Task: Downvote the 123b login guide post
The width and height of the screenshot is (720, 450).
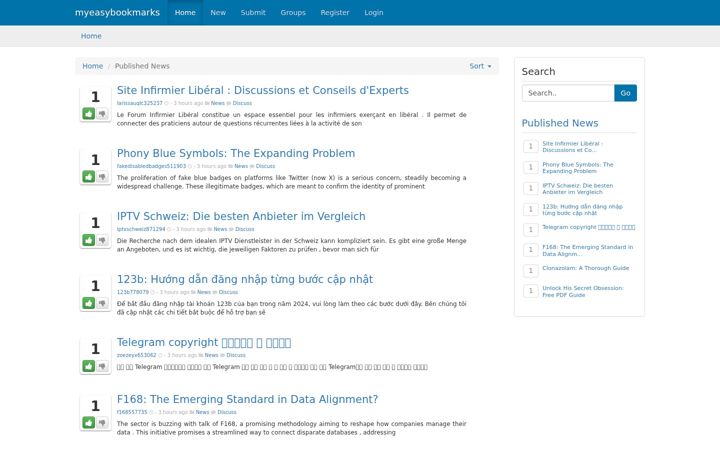Action: tap(102, 303)
